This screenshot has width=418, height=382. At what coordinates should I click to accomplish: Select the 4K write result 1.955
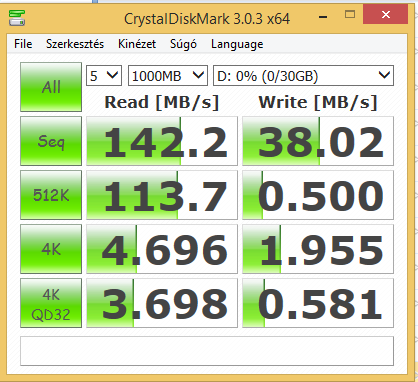318,249
